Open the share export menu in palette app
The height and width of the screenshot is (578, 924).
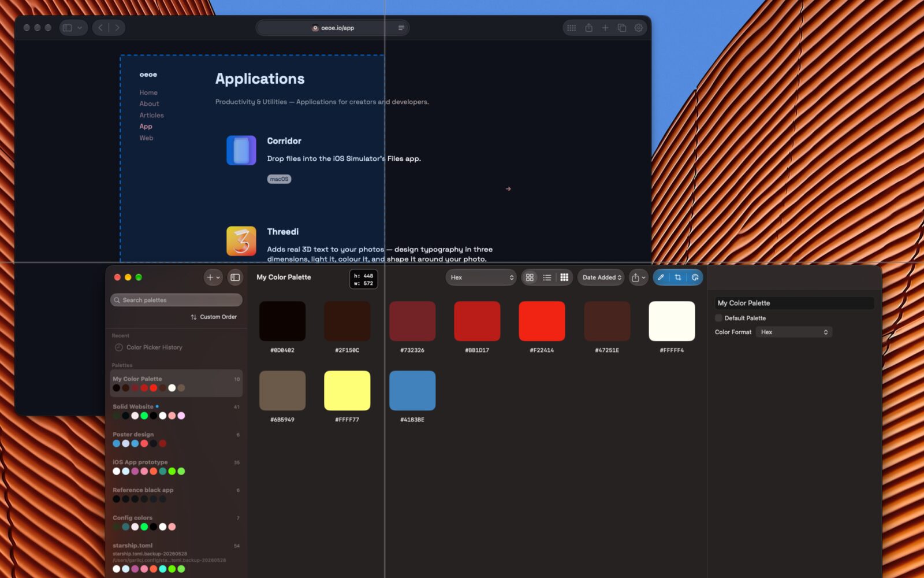[638, 277]
